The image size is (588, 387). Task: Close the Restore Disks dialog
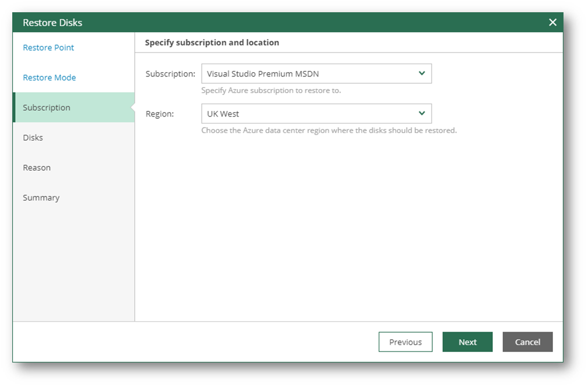[x=552, y=22]
